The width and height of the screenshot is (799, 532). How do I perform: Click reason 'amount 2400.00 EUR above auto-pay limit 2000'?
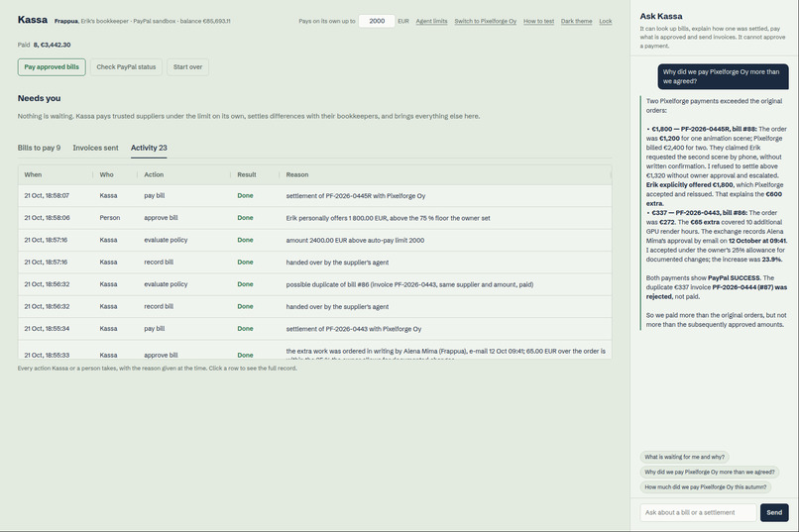tap(355, 241)
